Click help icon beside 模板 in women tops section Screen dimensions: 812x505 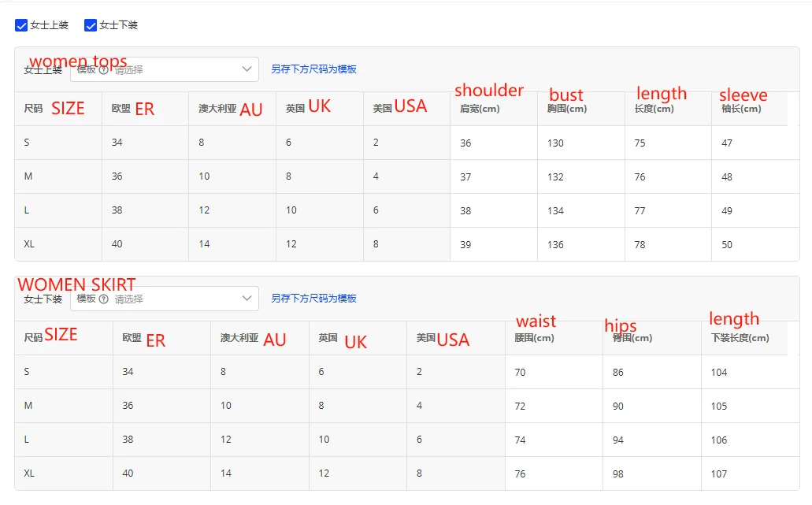pyautogui.click(x=104, y=69)
